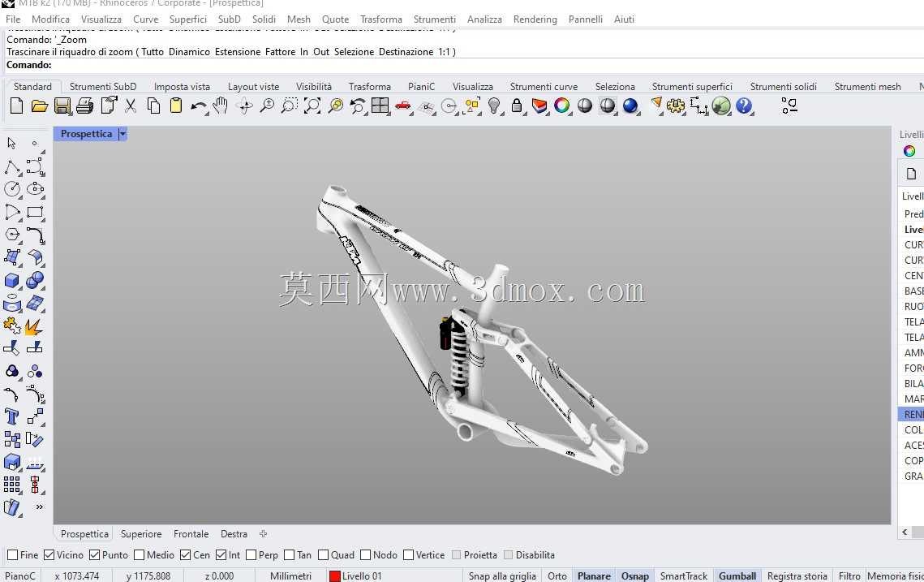
Task: Switch to Strumenti SubD toolbar tab
Action: 102,86
